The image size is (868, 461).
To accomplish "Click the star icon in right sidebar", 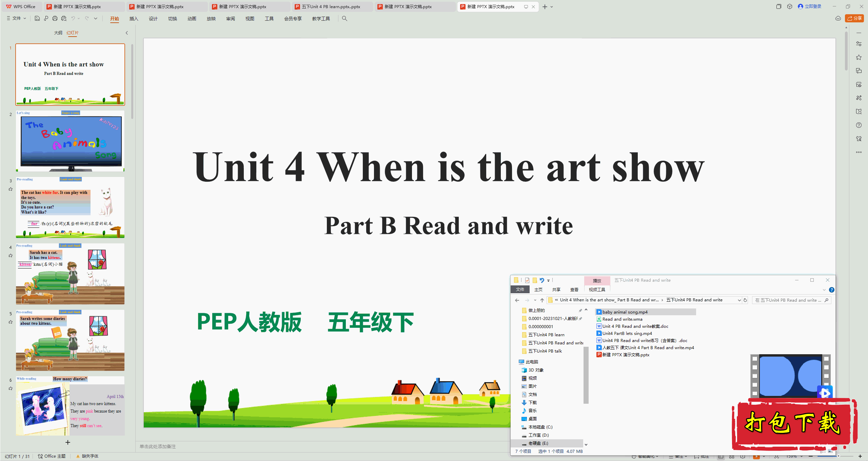I will (859, 57).
